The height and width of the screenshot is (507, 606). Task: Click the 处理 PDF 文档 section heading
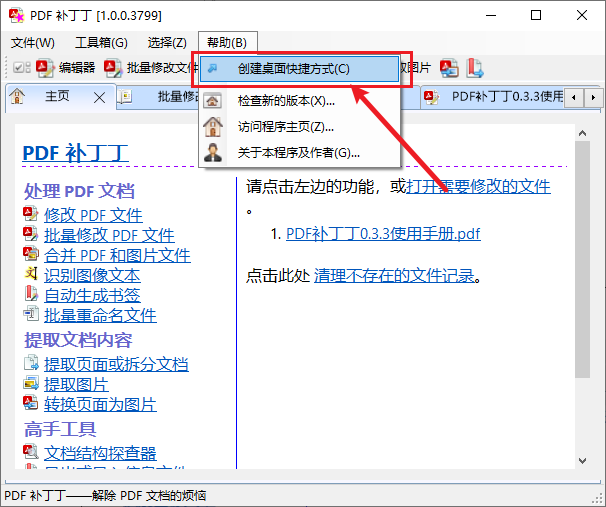pyautogui.click(x=79, y=191)
